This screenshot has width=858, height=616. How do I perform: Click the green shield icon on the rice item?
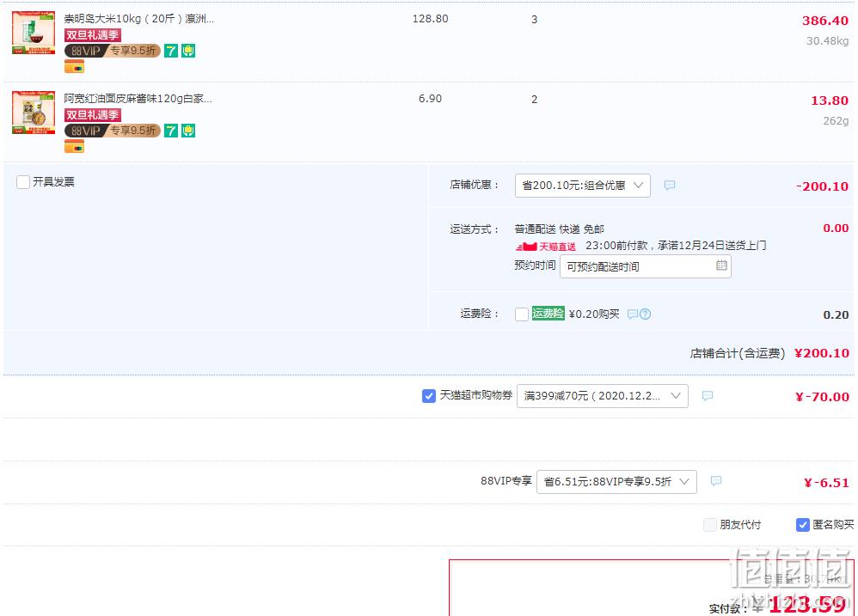188,51
